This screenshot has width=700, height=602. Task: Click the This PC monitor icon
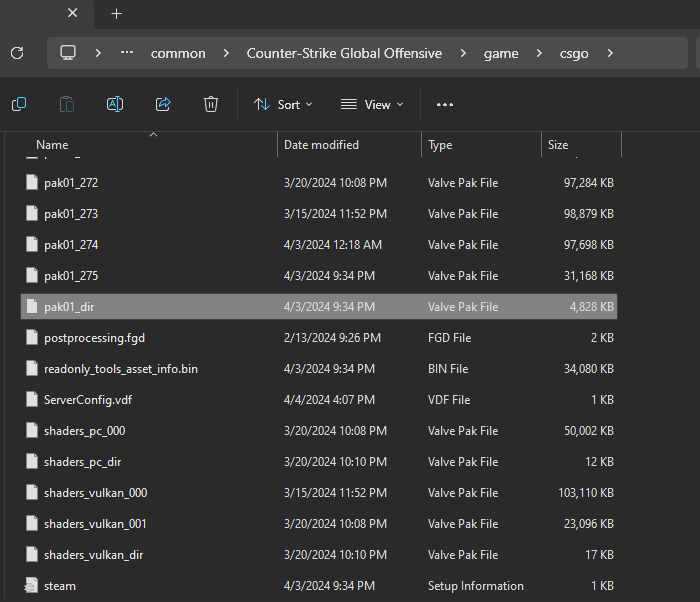pos(68,53)
